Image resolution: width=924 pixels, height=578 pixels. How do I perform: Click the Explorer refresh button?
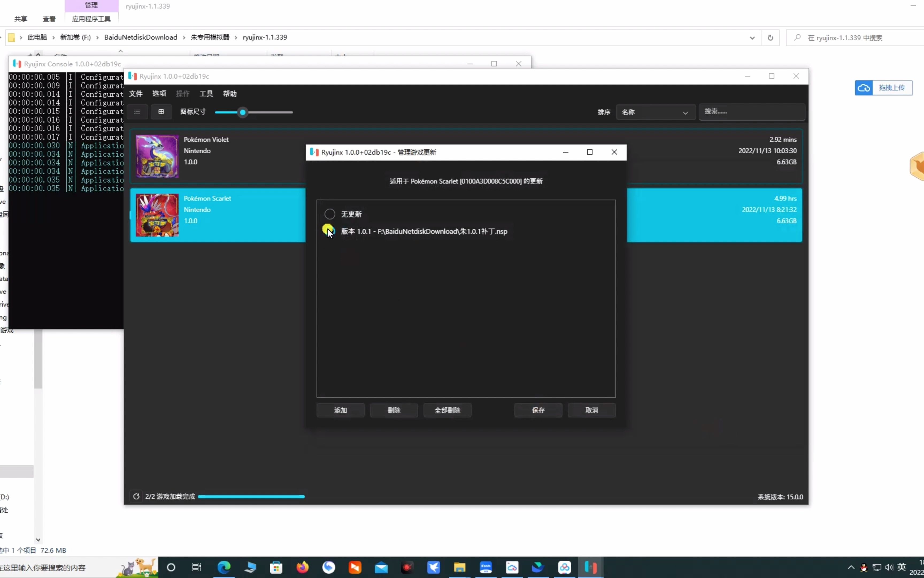[770, 37]
